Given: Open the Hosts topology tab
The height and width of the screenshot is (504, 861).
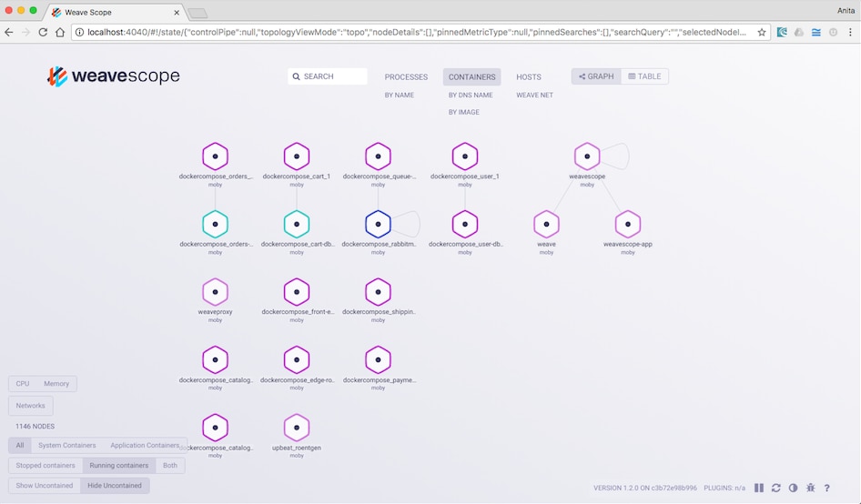Looking at the screenshot, I should 529,76.
